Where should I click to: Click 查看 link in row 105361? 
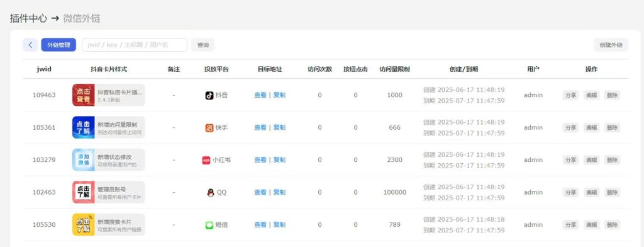(260, 128)
